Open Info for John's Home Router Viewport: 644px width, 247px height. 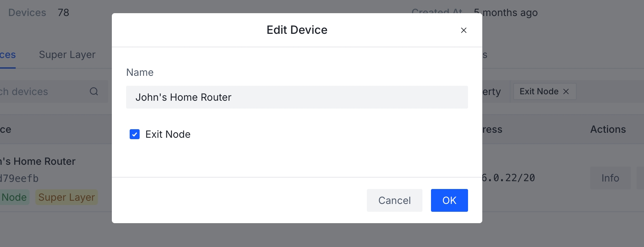click(x=610, y=178)
